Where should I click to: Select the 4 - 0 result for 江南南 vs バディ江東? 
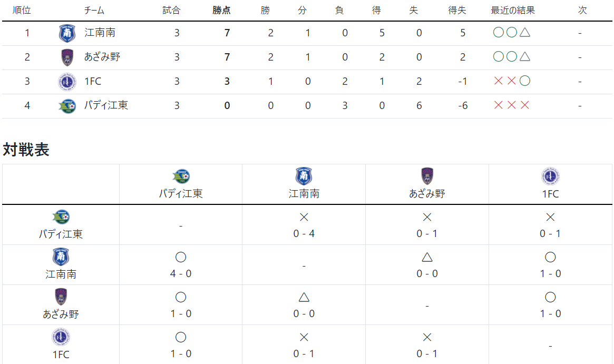[181, 273]
